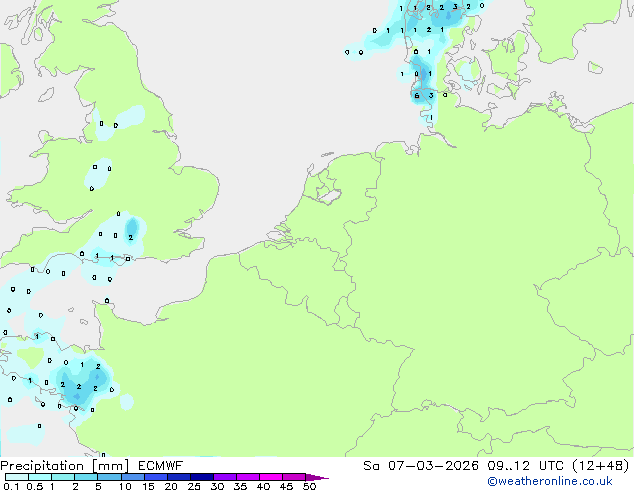Select the 40 mm bright magenta legend swatch
634x490 pixels.
(271, 477)
